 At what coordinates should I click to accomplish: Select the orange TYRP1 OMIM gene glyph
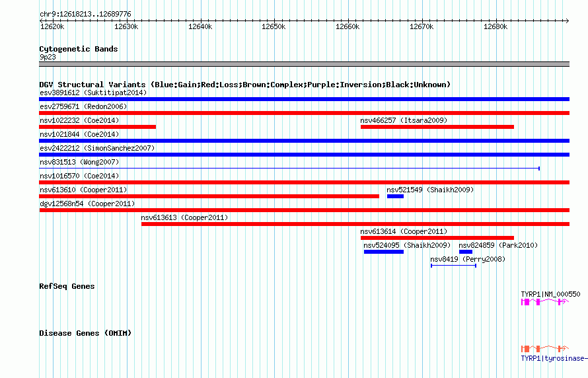point(545,349)
